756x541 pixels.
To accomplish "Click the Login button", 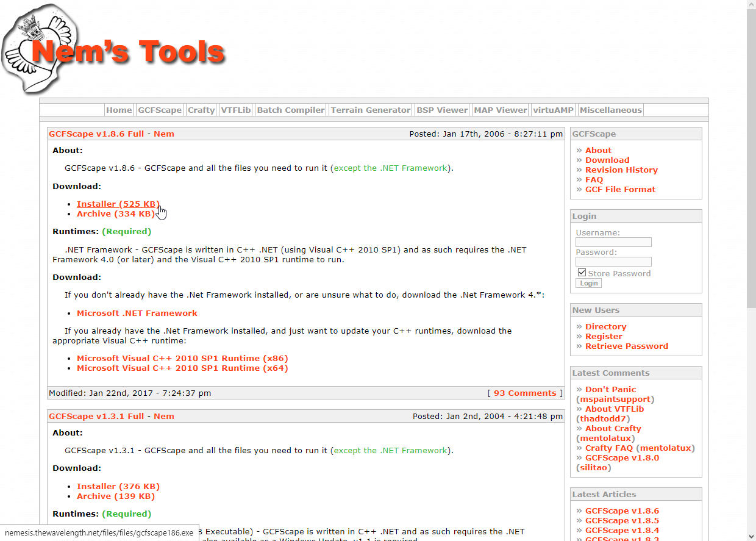I will pos(589,283).
